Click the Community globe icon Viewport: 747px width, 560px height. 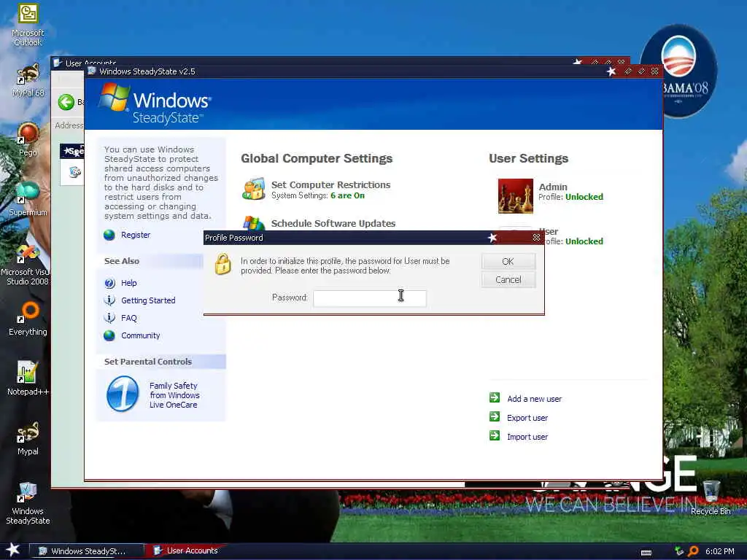tap(109, 335)
